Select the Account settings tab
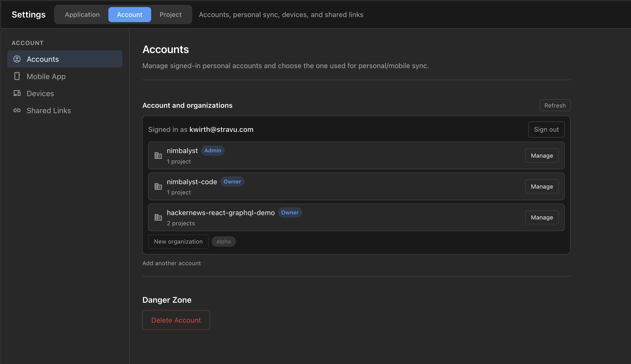This screenshot has width=631, height=364. click(x=130, y=15)
